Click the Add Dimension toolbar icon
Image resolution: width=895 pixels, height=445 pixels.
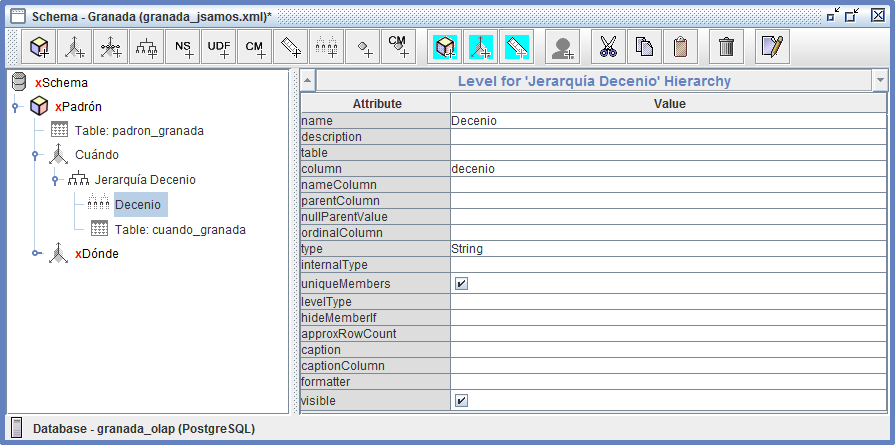(x=75, y=47)
